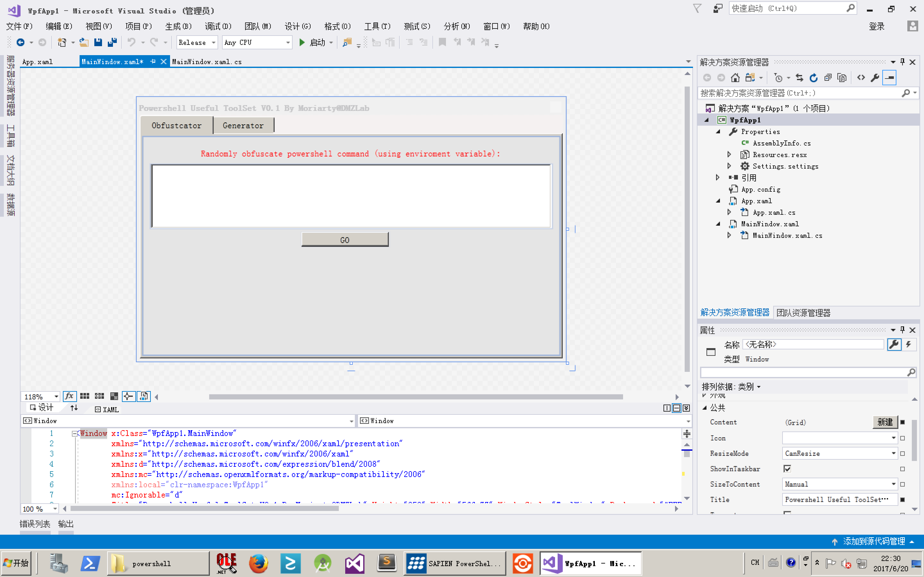
Task: Expand the Properties folder in Solution Explorer
Action: coord(718,132)
